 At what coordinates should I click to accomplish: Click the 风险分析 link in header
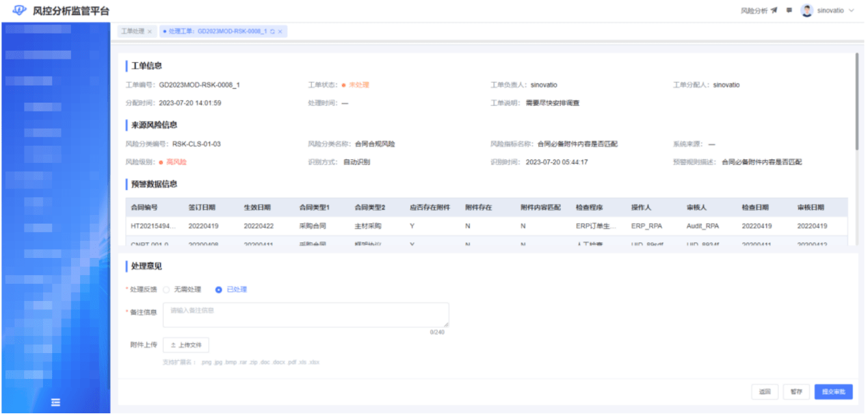[754, 11]
